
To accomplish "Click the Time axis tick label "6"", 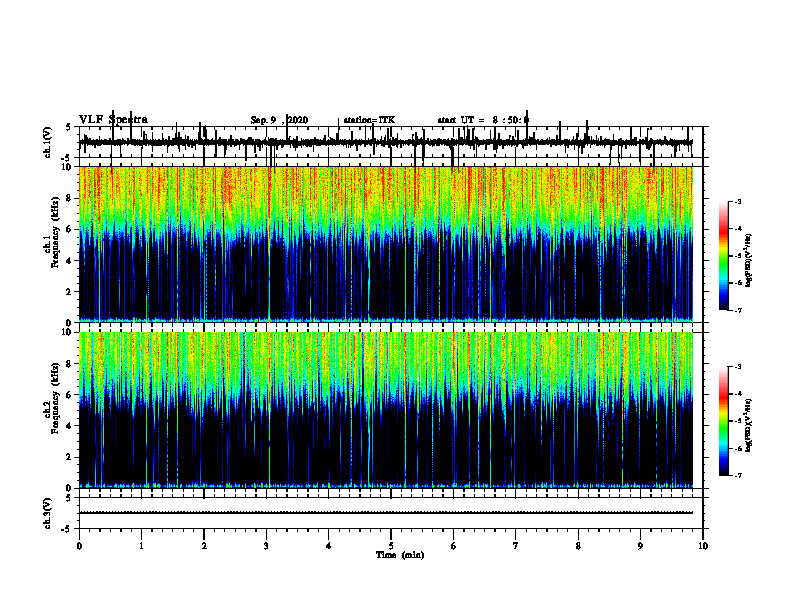I will coord(454,546).
